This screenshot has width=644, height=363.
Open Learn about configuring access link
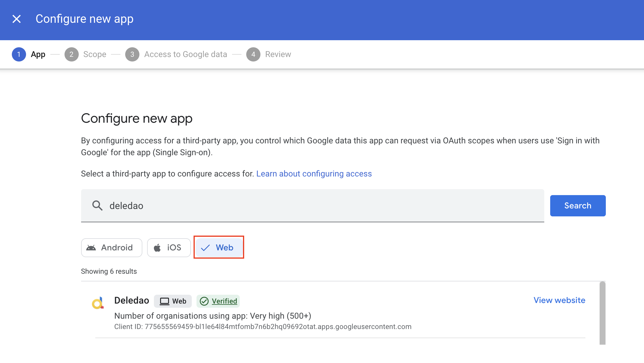314,174
